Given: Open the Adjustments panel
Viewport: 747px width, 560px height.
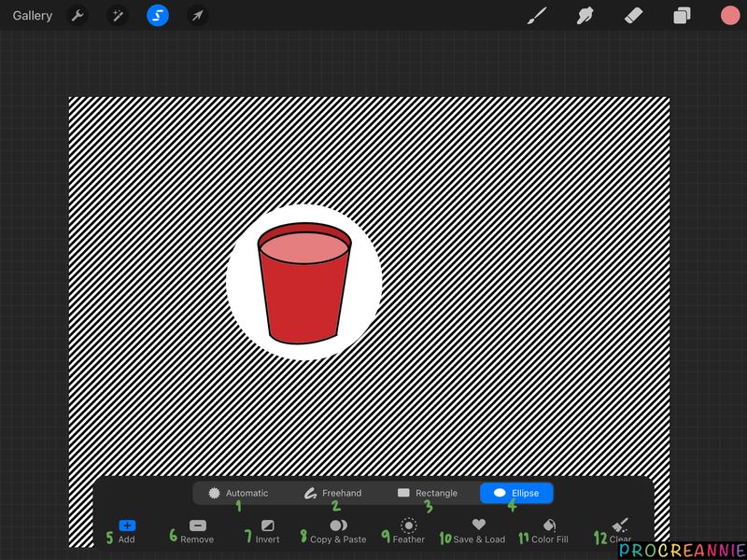Looking at the screenshot, I should pos(118,16).
